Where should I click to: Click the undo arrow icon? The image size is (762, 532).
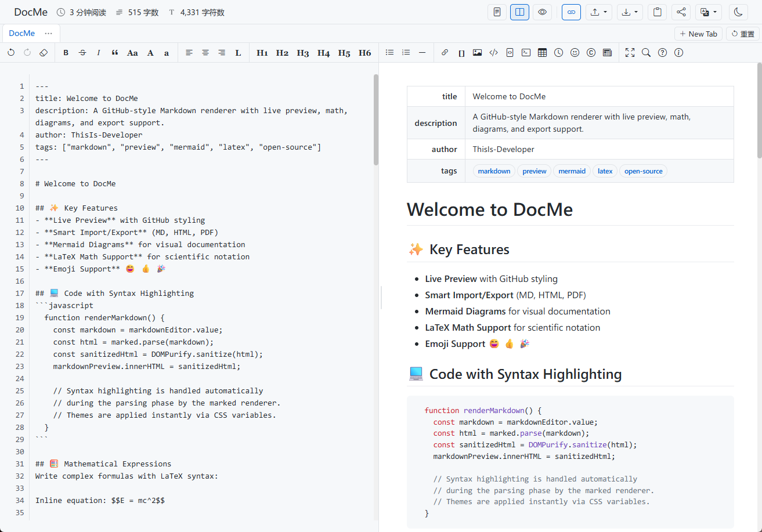coord(11,53)
